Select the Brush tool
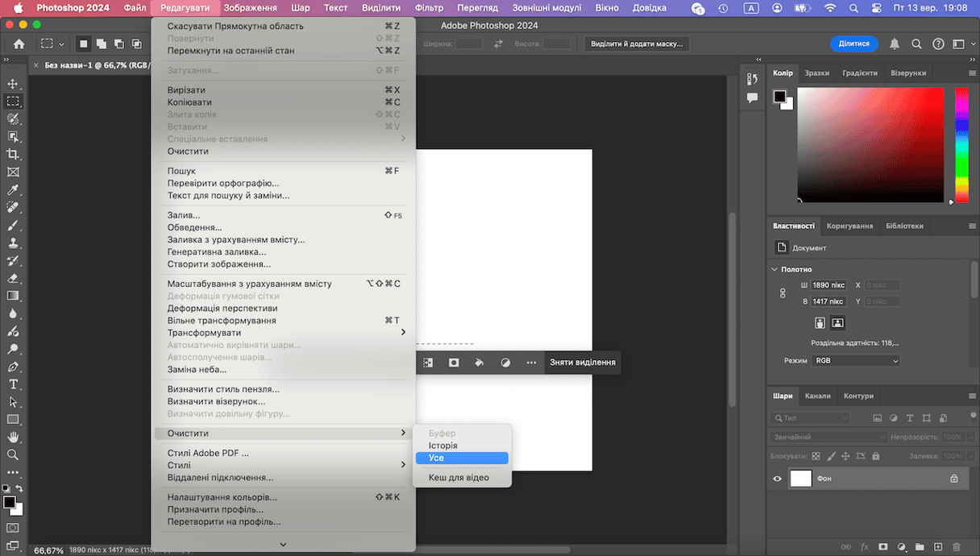 [13, 226]
